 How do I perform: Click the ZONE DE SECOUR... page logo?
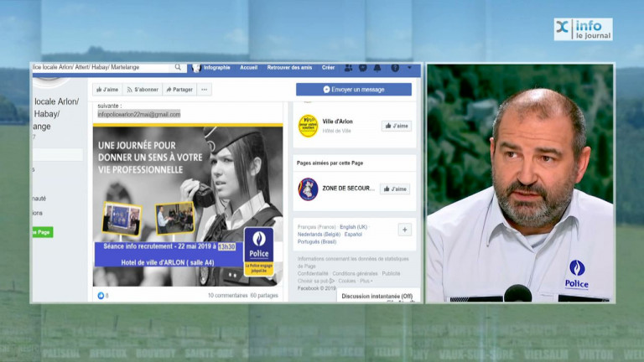click(308, 189)
